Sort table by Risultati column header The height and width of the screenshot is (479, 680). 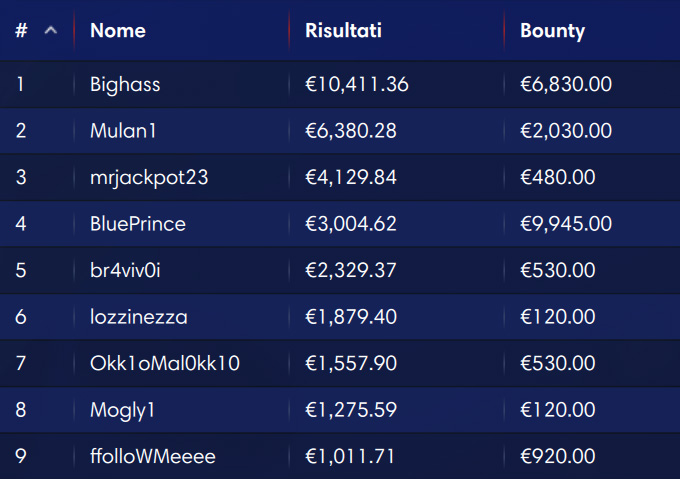[343, 30]
